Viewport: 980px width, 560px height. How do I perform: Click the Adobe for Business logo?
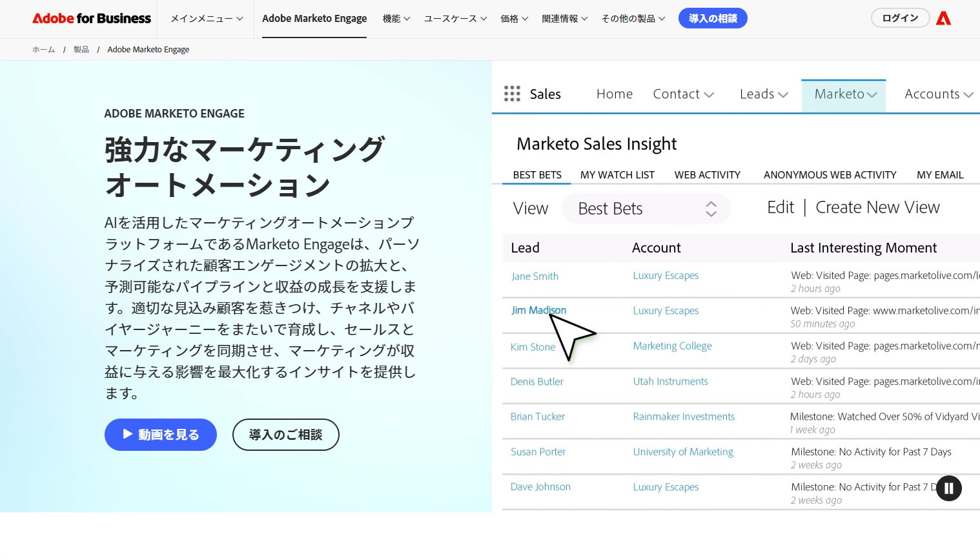pos(92,18)
